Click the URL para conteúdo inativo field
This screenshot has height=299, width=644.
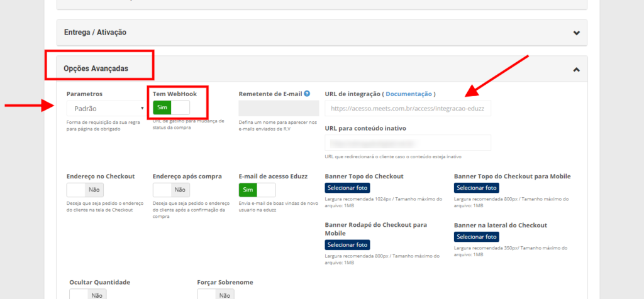[x=408, y=143]
